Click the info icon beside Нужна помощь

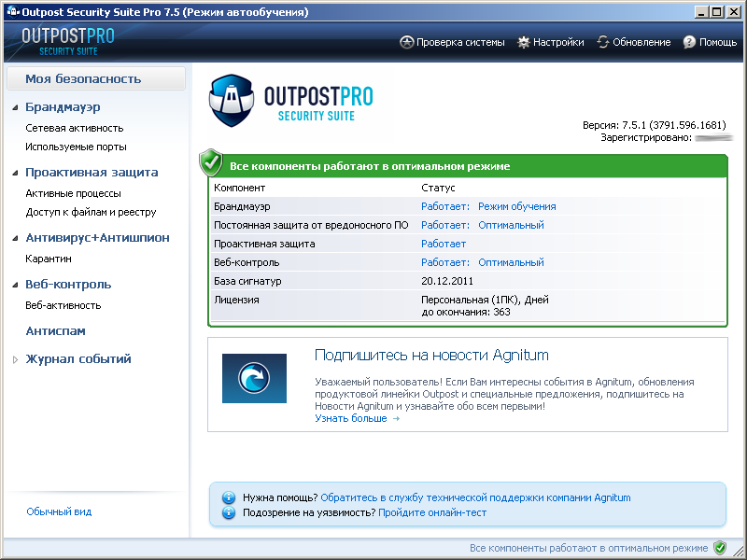[229, 497]
